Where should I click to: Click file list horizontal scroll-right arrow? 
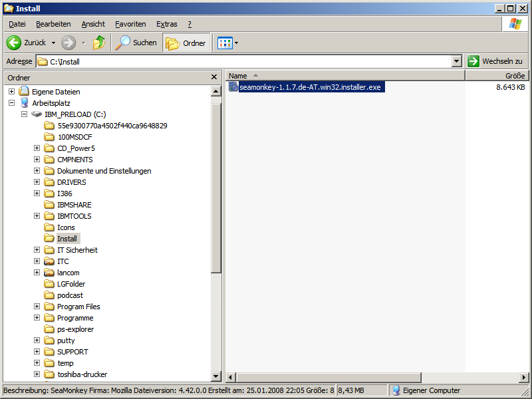(x=523, y=377)
